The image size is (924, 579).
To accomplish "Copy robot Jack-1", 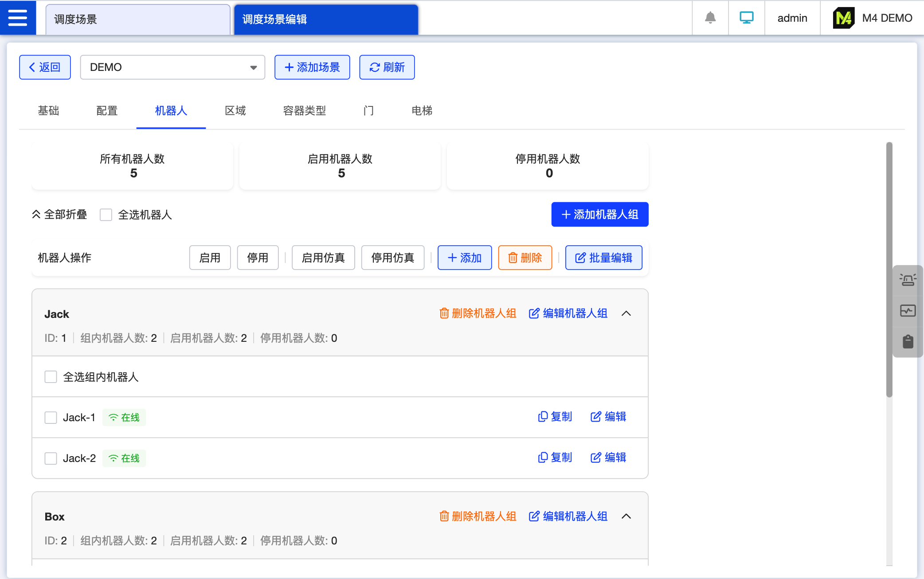I will [x=555, y=417].
